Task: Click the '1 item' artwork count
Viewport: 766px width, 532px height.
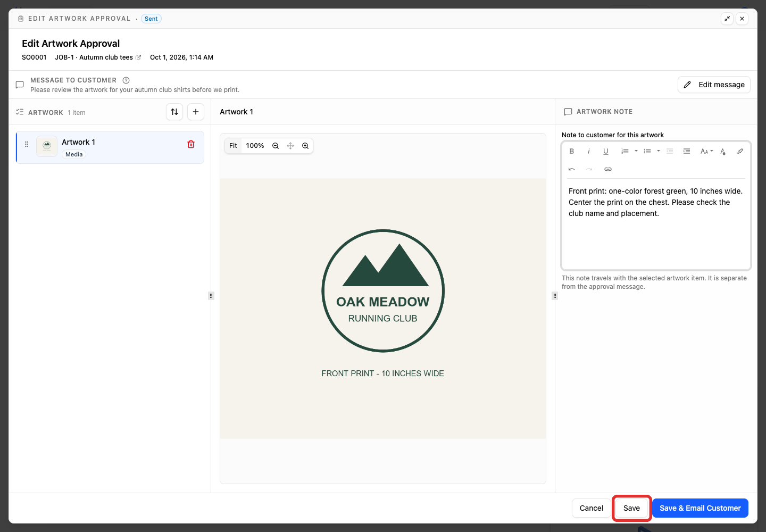Action: 77,113
